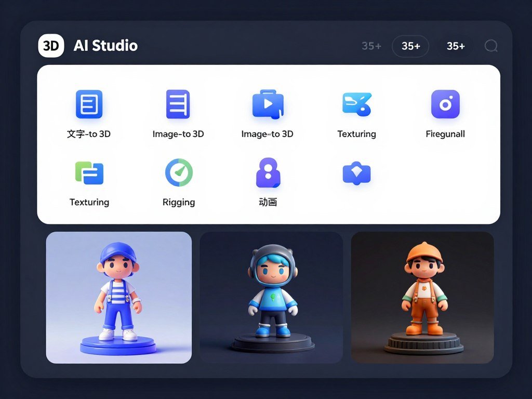The width and height of the screenshot is (532, 399).
Task: Select the outlined 35+ pill tab
Action: 410,46
